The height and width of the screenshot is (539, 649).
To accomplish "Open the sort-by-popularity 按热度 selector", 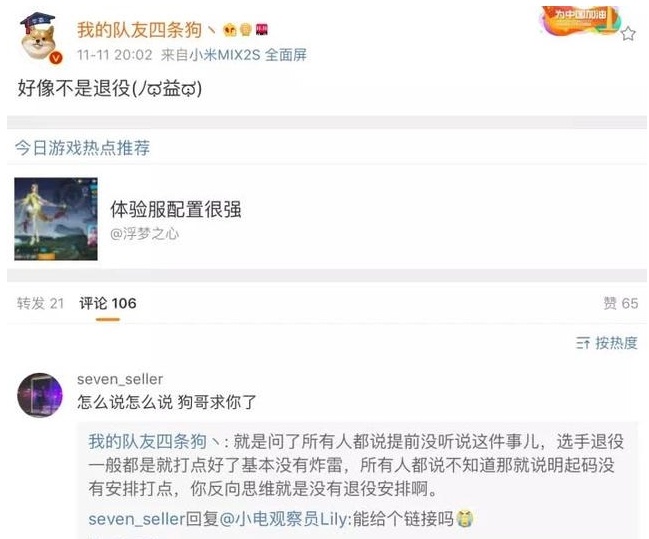I will (x=607, y=343).
